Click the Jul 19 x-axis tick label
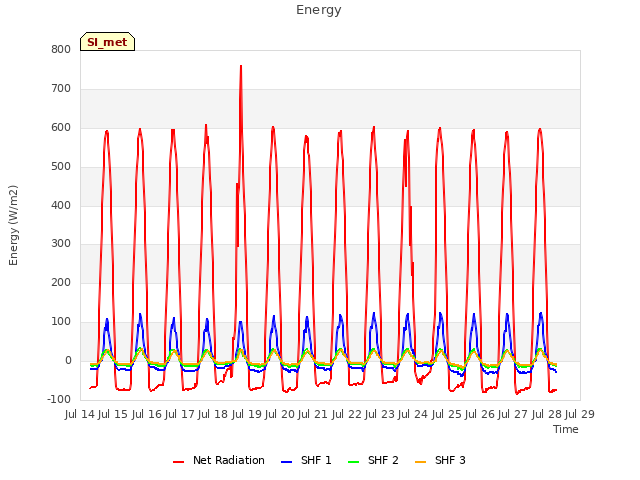 (247, 414)
